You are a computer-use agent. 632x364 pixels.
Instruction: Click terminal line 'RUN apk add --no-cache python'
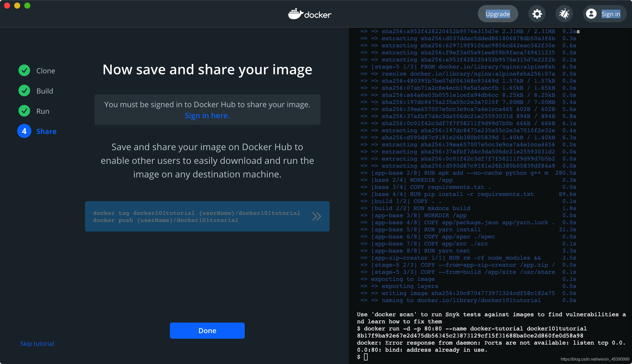click(x=468, y=173)
